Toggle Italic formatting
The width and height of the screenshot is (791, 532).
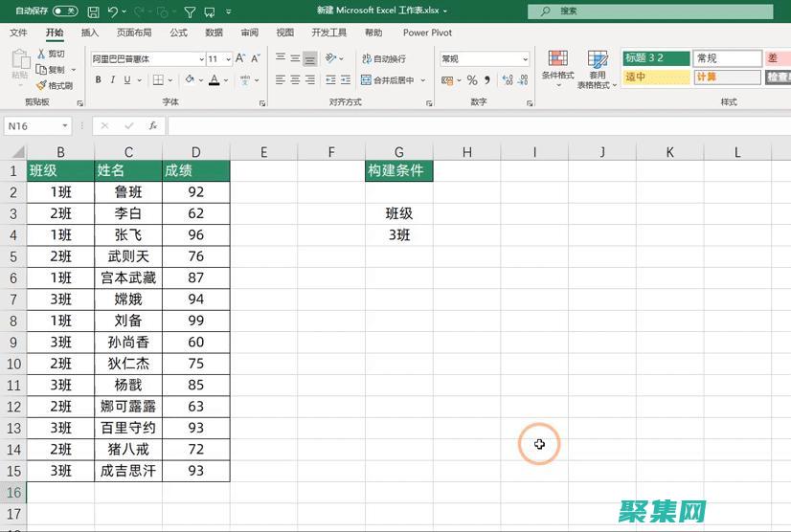coord(113,79)
